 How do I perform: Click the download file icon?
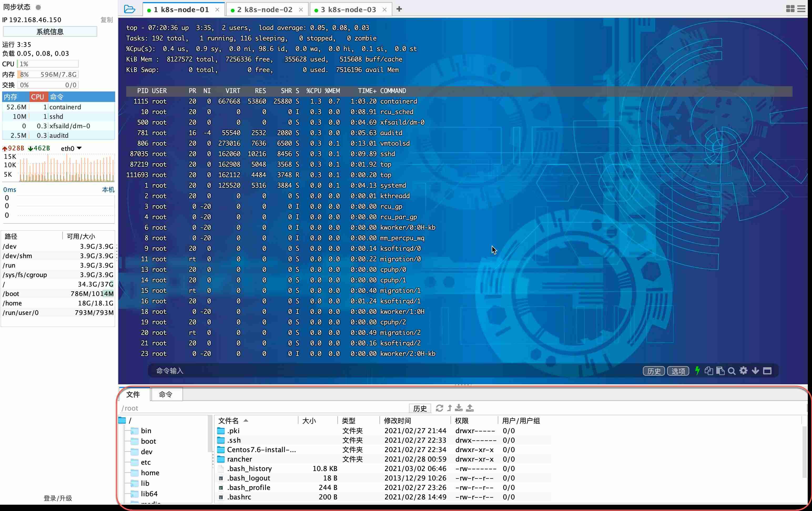[x=459, y=408]
